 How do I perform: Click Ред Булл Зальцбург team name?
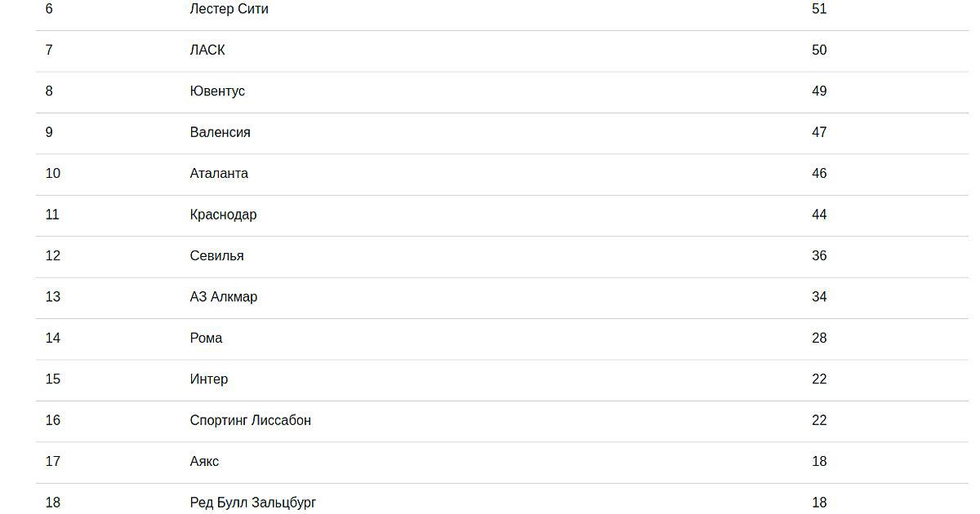coord(252,503)
